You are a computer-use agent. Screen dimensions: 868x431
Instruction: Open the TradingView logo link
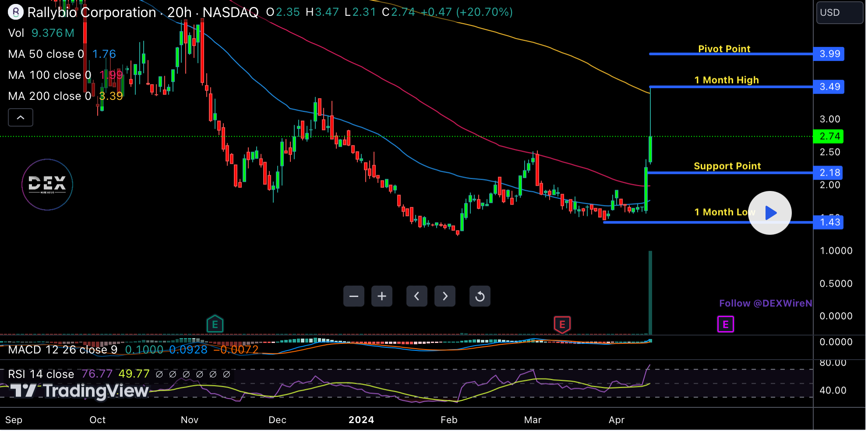80,391
